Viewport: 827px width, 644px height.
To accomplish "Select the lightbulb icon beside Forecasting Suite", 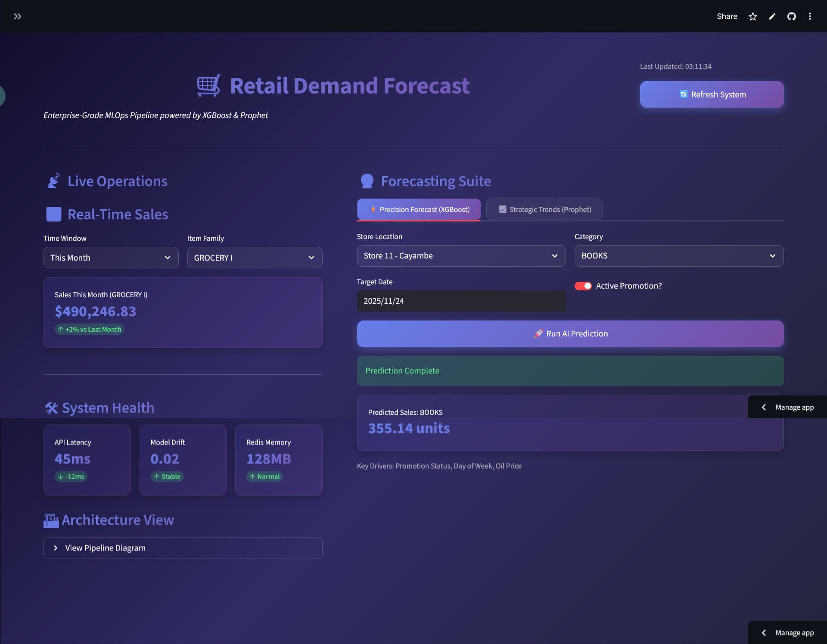I will 367,180.
